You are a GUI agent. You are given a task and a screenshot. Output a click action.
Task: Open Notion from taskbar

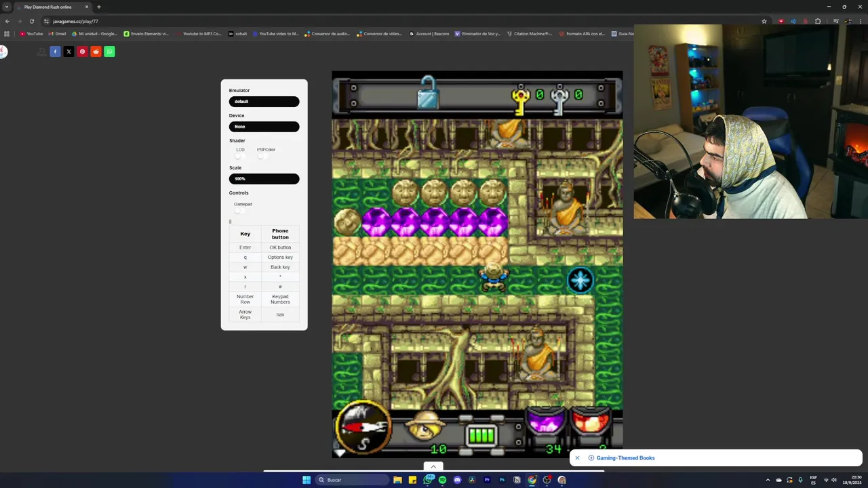pyautogui.click(x=517, y=480)
